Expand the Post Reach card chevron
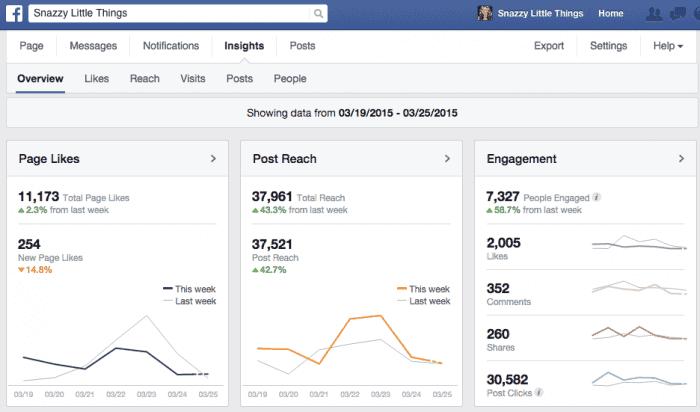 tap(447, 158)
